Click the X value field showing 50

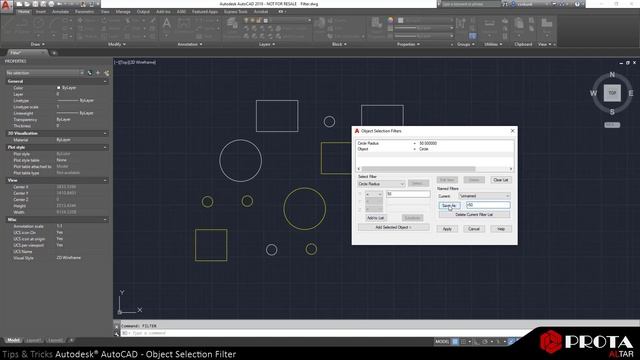click(408, 194)
